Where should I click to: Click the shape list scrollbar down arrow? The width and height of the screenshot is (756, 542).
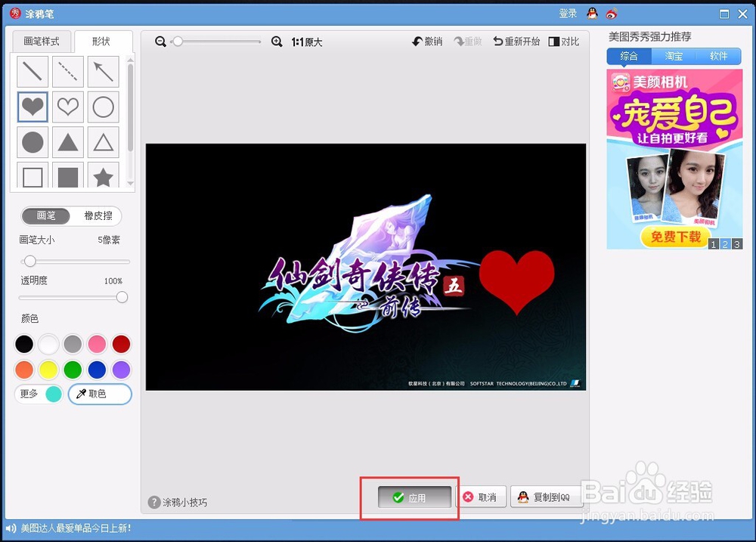[x=130, y=184]
